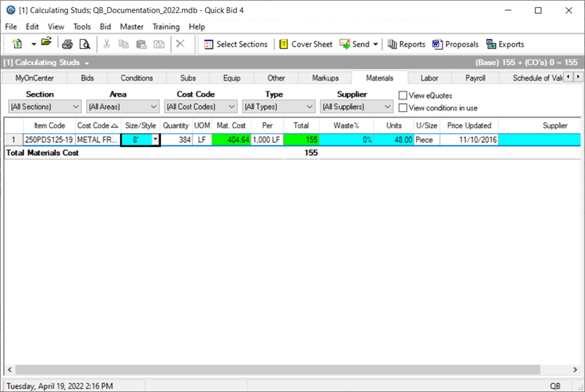Open the Bid menu
Screen dimensions: 585x392
click(105, 27)
